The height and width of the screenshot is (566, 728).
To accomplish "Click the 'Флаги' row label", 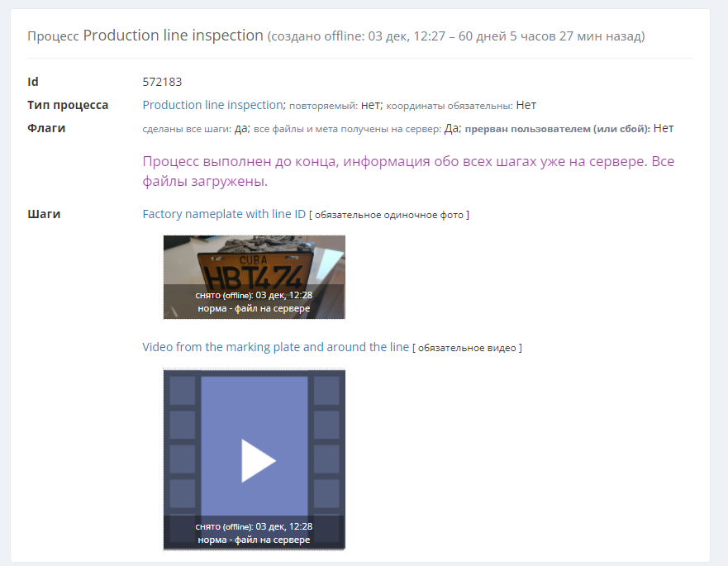I will click(46, 128).
